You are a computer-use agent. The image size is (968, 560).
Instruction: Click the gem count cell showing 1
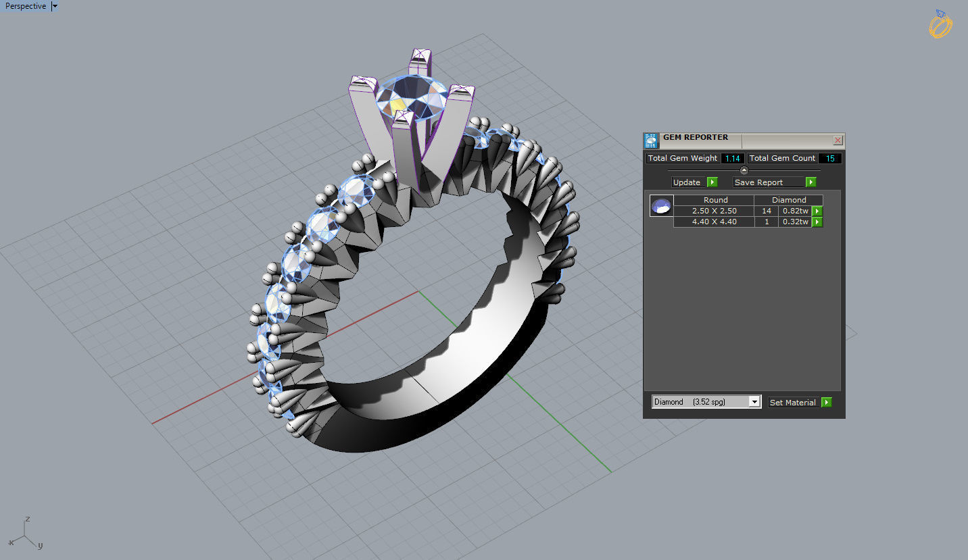click(767, 222)
